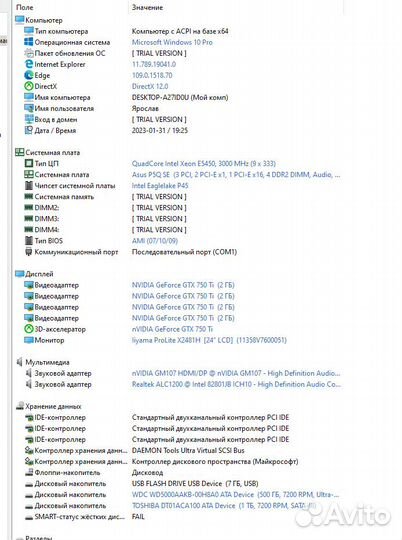Select Контроллер дискового пространства (Майкрософт) value
The width and height of the screenshot is (402, 540).
pos(215,461)
